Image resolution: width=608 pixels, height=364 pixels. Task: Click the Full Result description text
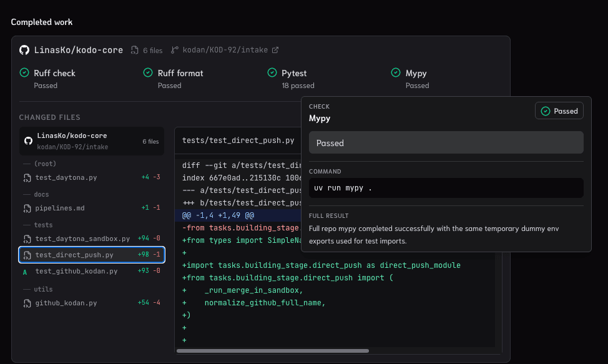pos(433,235)
